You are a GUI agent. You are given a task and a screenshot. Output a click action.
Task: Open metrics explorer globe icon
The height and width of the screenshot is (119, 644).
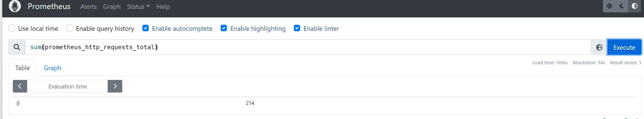[x=599, y=47]
